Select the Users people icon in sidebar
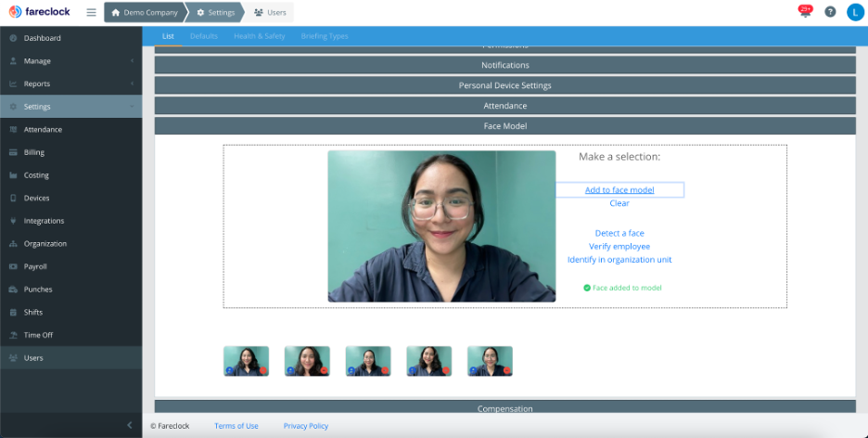 pos(13,357)
